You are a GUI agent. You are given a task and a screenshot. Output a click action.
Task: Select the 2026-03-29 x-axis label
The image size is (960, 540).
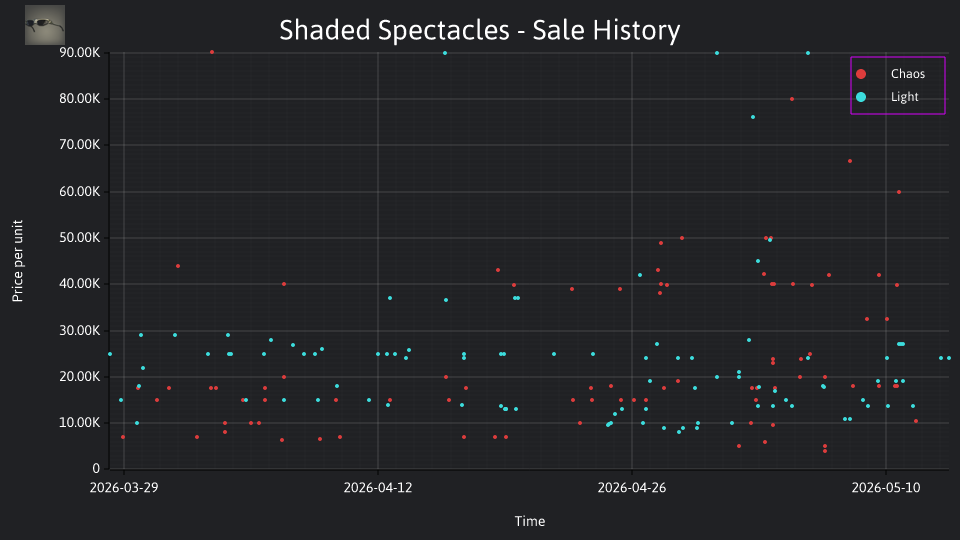[x=124, y=488]
